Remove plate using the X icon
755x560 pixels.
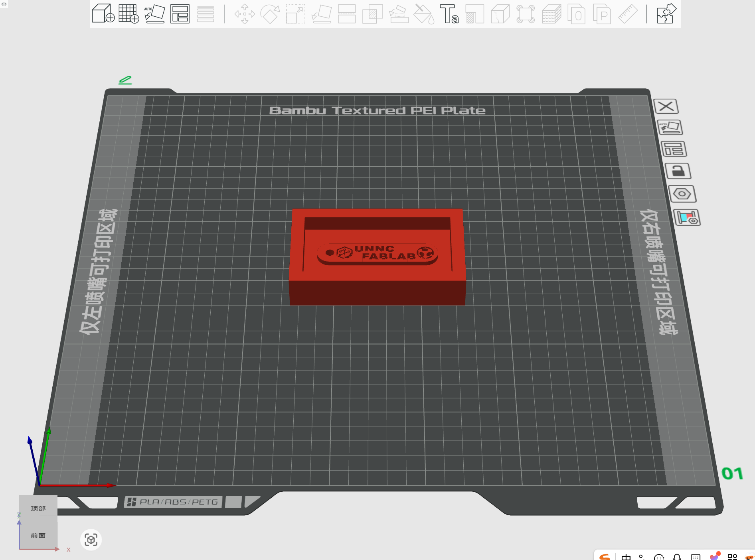point(666,106)
